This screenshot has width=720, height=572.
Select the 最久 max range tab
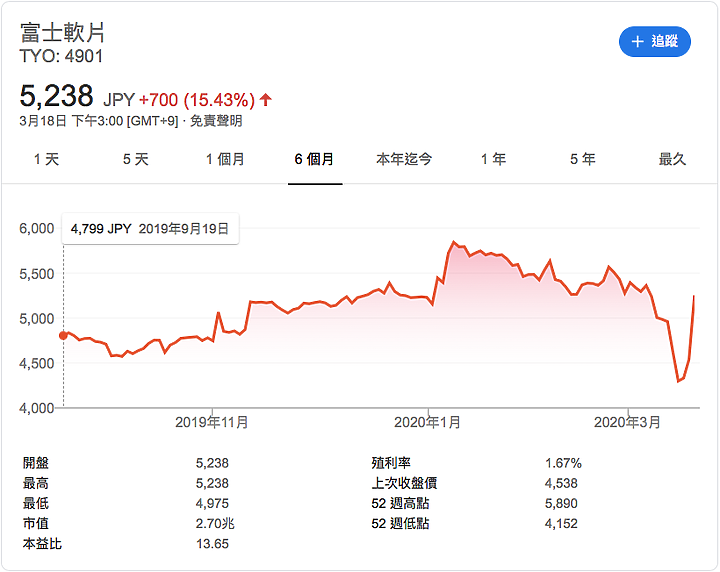coord(672,159)
